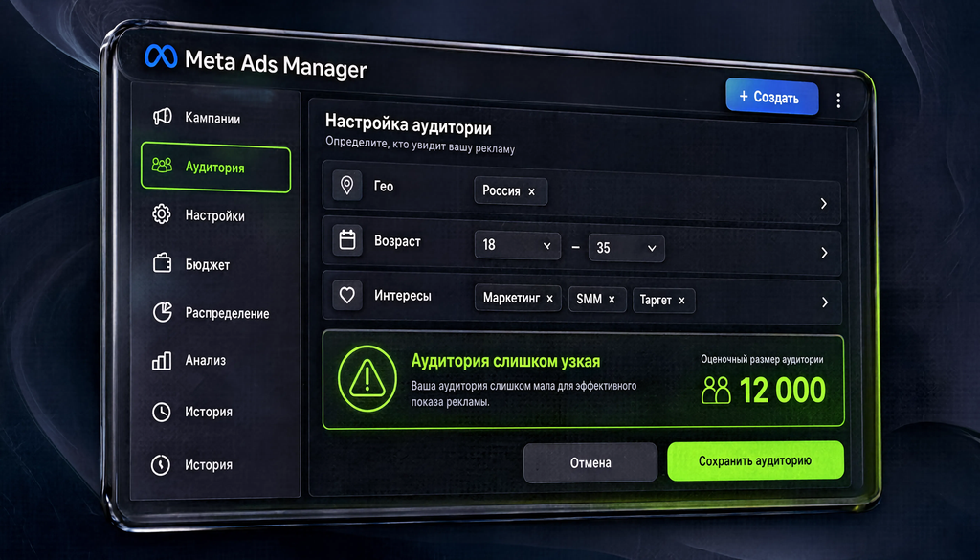Expand the Интересы row chevron
The image size is (980, 560).
(x=825, y=302)
